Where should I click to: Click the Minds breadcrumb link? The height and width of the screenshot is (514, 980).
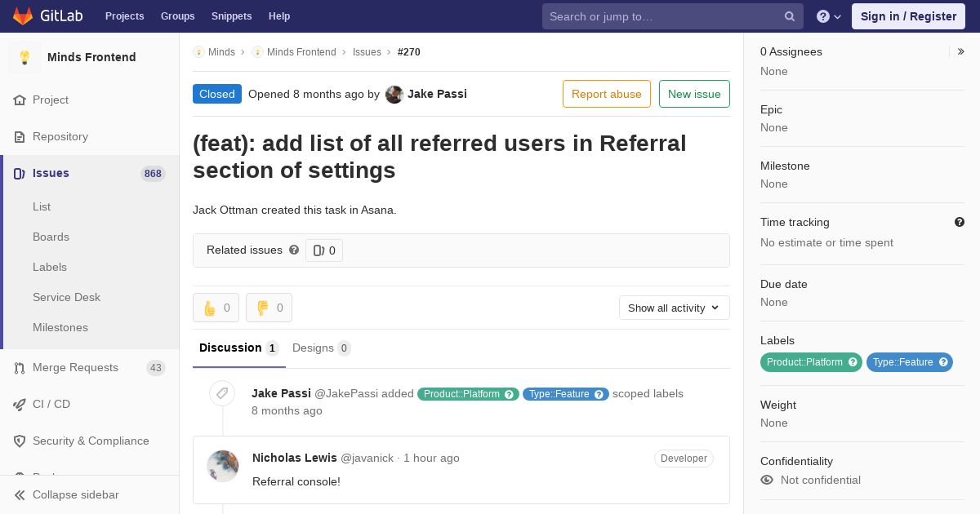[x=221, y=51]
